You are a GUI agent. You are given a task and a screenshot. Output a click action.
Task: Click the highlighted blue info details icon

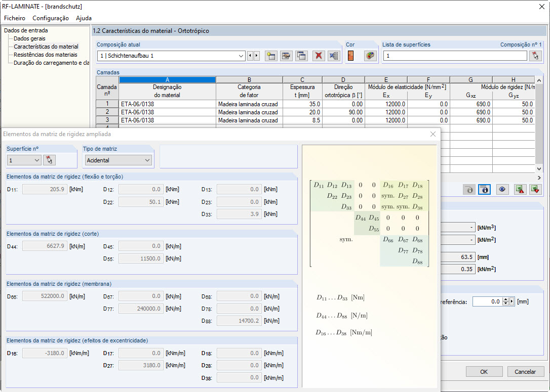(484, 189)
